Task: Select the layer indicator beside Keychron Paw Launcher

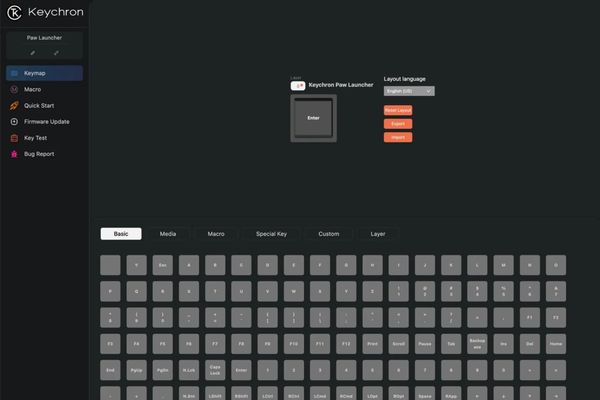Action: [x=297, y=86]
